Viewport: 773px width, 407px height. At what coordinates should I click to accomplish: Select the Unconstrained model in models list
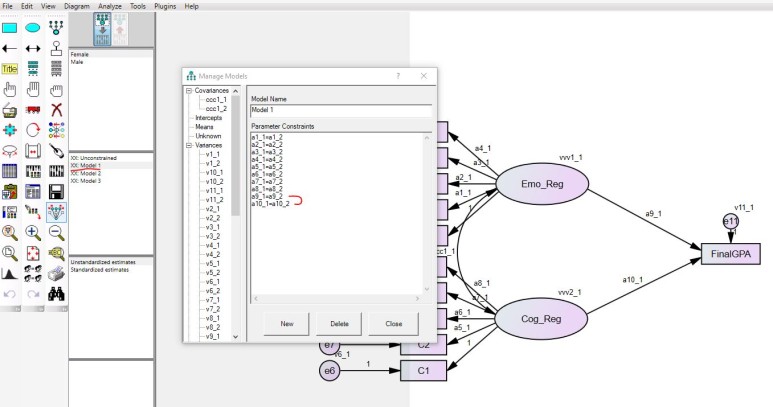click(94, 158)
